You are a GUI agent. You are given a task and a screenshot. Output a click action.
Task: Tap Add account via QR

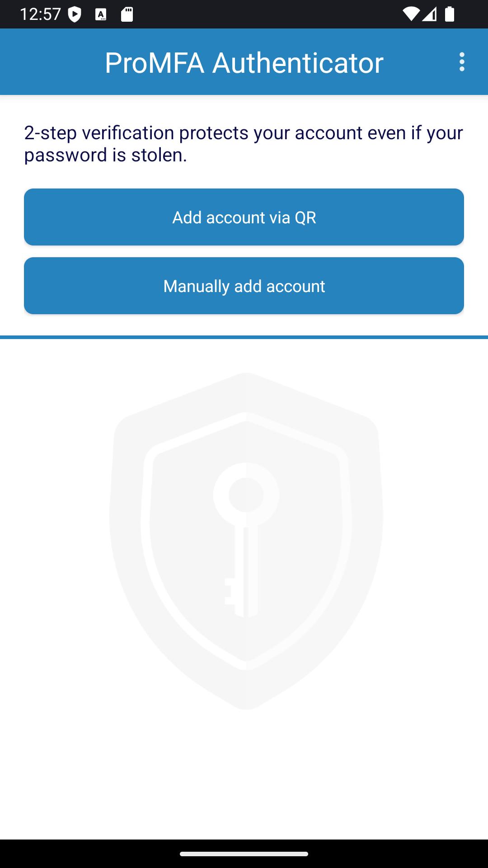coord(244,217)
